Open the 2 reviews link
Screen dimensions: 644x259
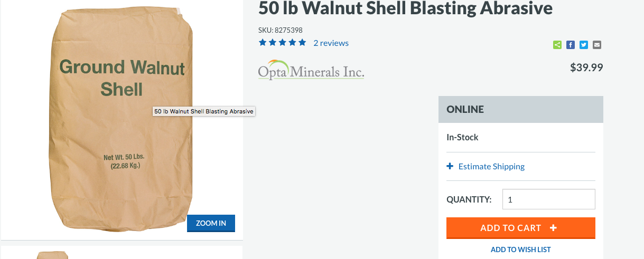[x=331, y=43]
